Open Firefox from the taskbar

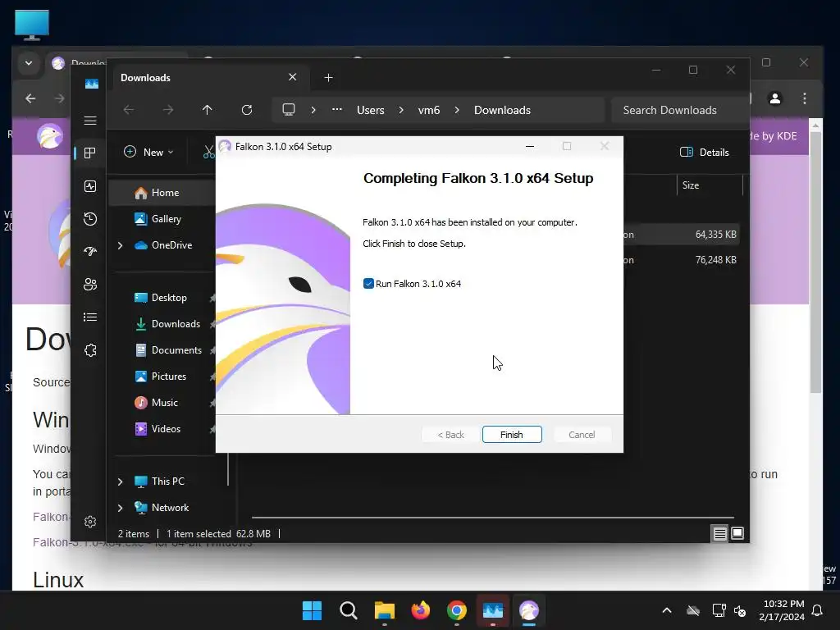[x=421, y=610]
